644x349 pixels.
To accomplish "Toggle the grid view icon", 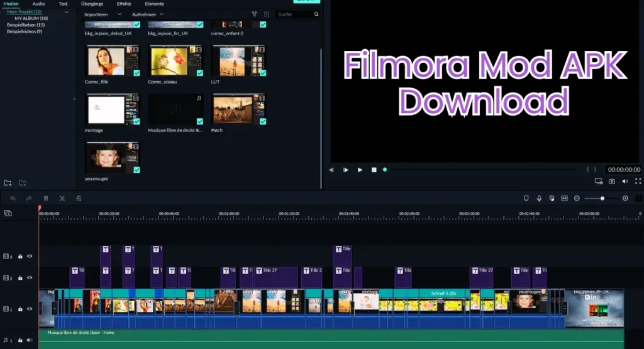I will click(267, 14).
